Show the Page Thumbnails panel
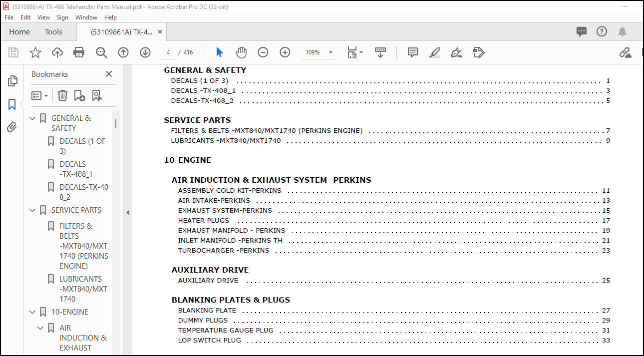 pyautogui.click(x=12, y=81)
